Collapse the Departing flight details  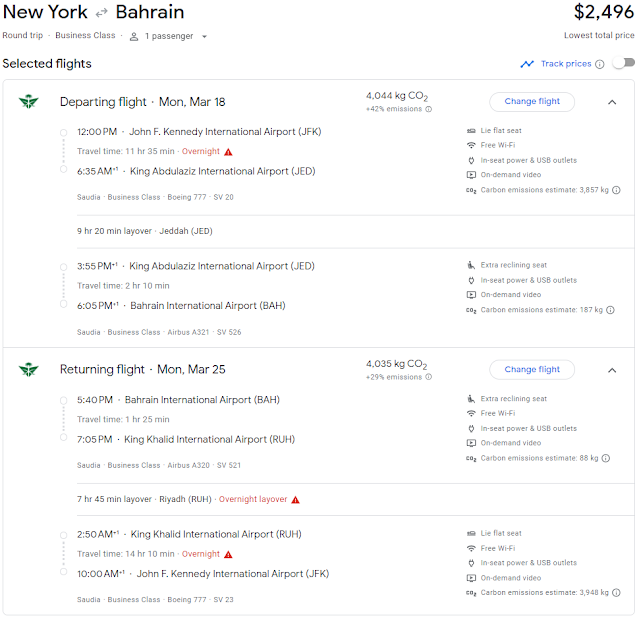coord(612,102)
